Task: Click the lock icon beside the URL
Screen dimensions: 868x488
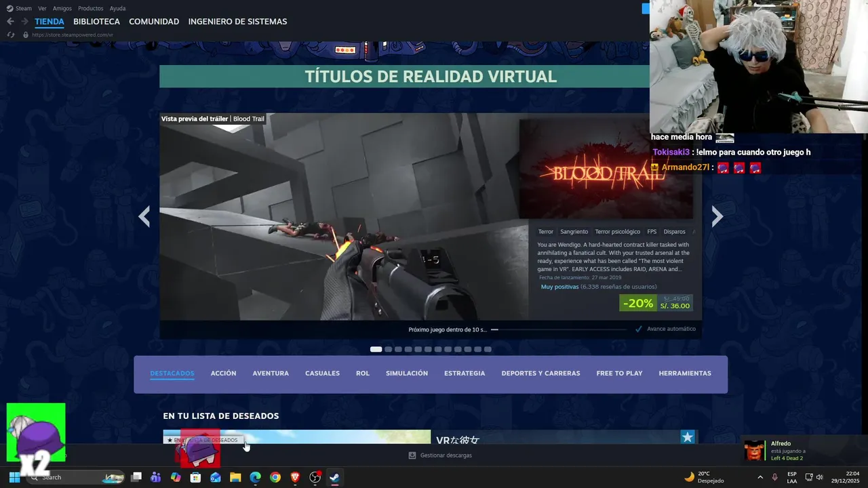Action: pyautogui.click(x=26, y=35)
